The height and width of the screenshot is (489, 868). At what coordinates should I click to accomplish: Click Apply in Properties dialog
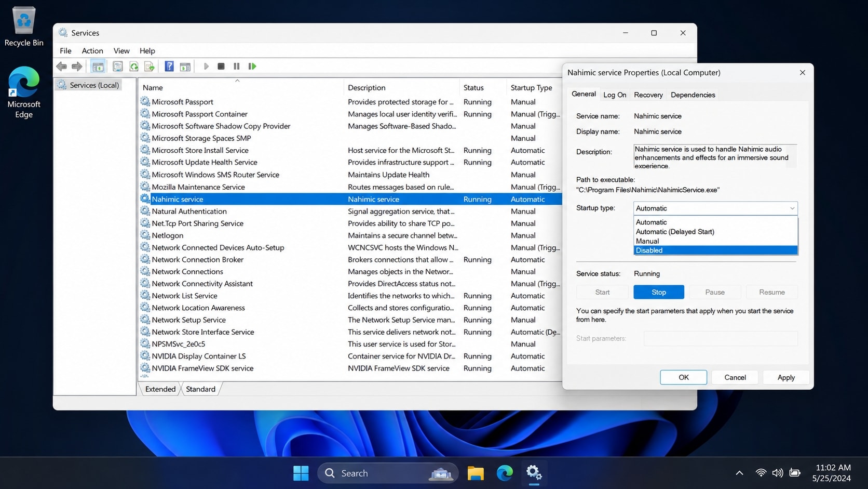pyautogui.click(x=786, y=377)
